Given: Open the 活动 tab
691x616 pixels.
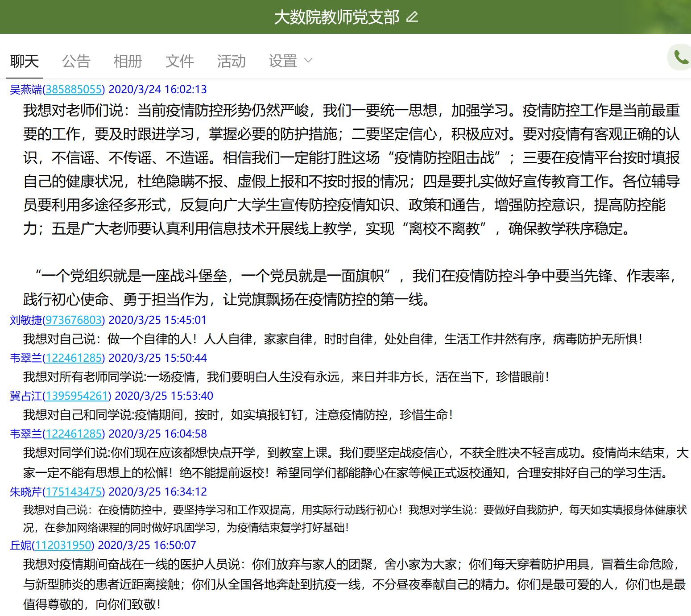Looking at the screenshot, I should 232,61.
